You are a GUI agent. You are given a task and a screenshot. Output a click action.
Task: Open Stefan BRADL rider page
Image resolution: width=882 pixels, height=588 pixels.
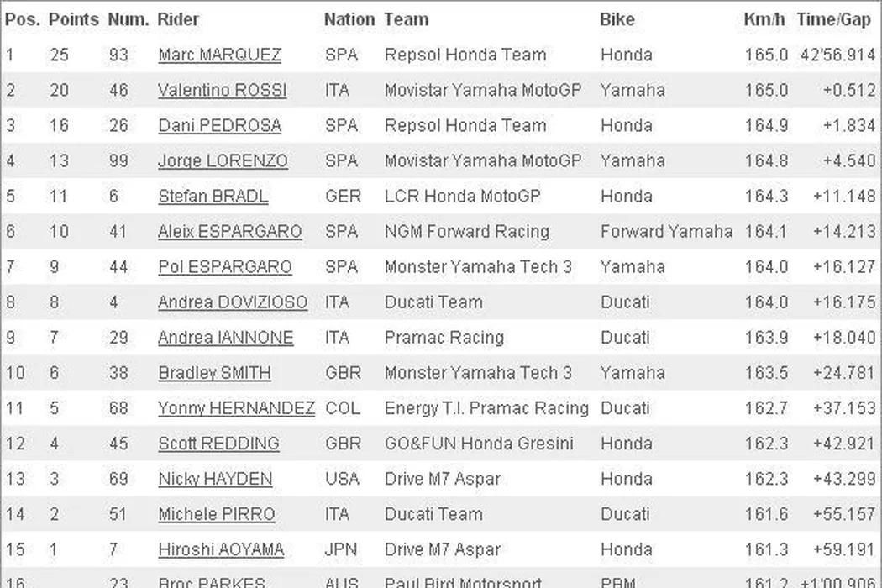(213, 197)
